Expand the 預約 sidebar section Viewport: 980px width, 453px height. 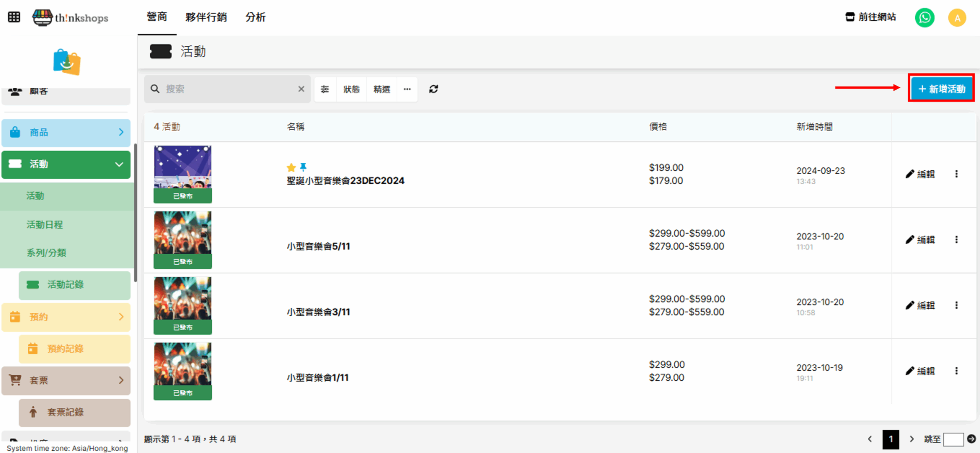66,317
